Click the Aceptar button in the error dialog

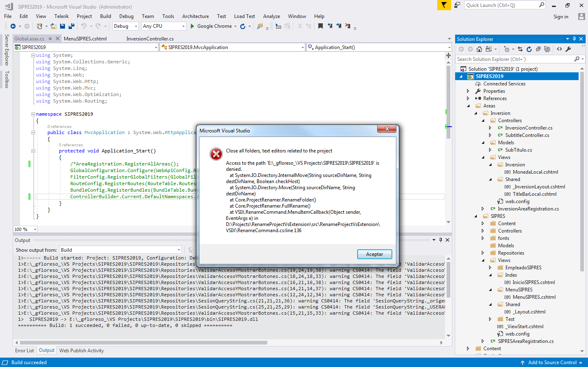tap(374, 254)
